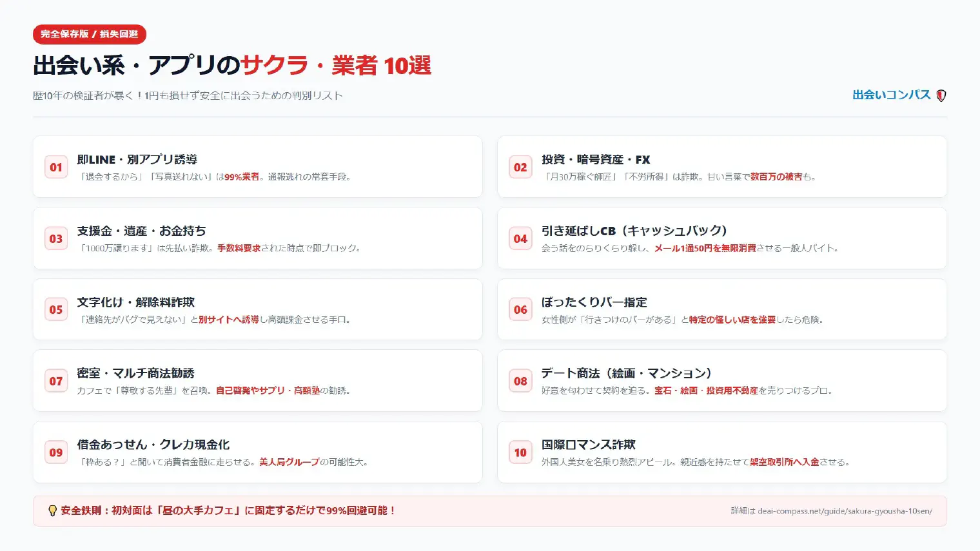Click the red text 手数料要求 in card 03

pos(239,248)
